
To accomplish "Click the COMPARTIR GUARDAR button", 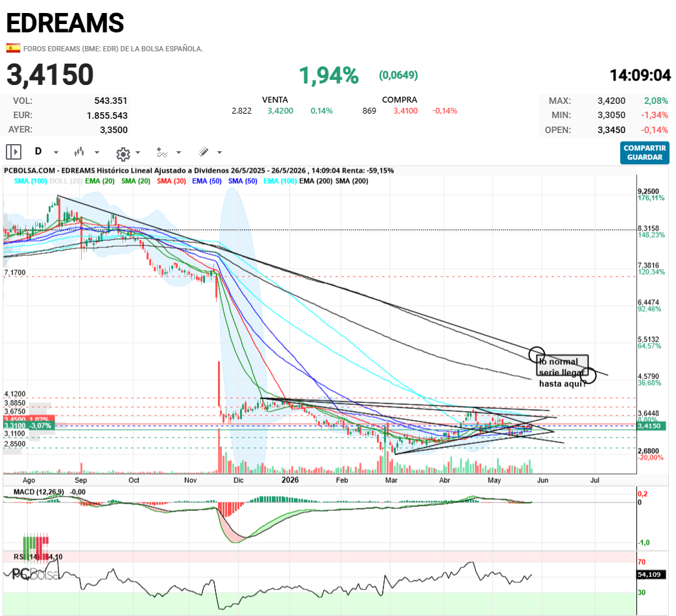I will tap(644, 153).
